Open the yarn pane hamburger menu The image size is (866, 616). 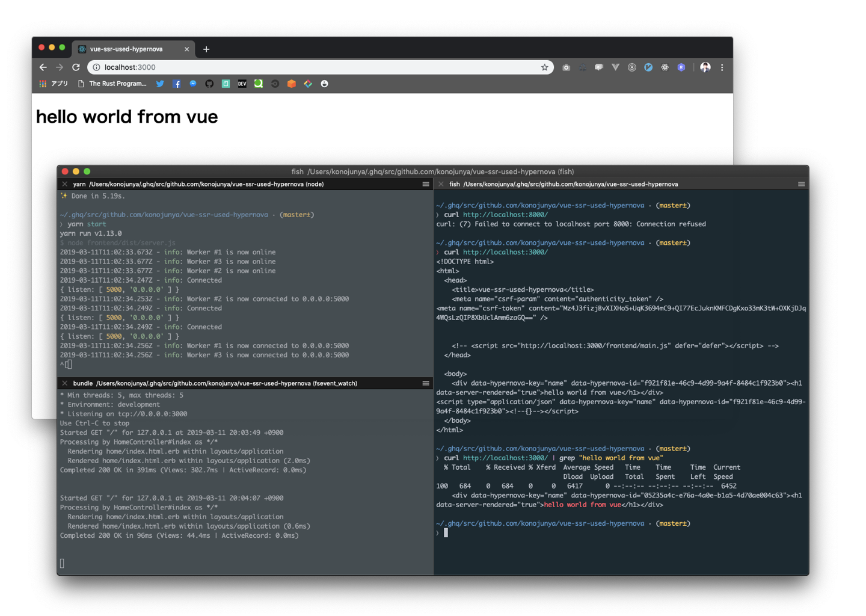click(426, 184)
